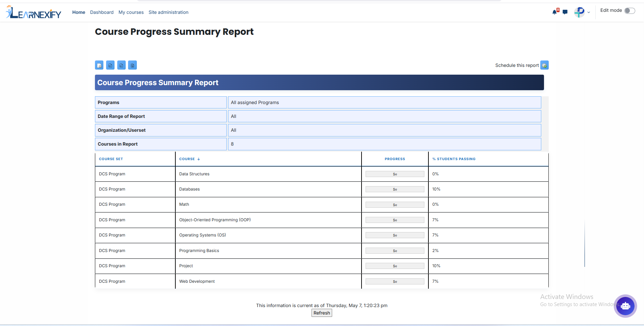The height and width of the screenshot is (326, 644).
Task: Click the Refresh button
Action: coord(322,313)
